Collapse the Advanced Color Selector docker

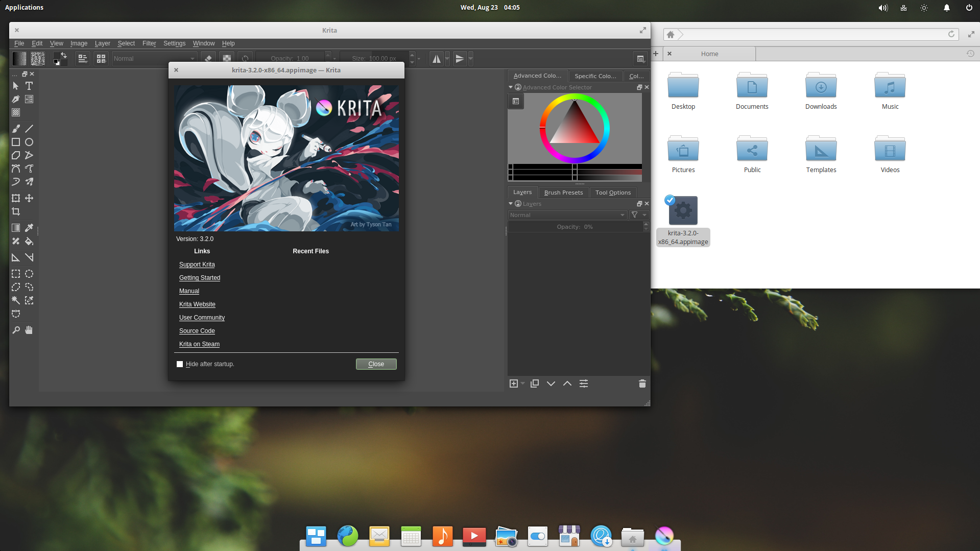[x=511, y=87]
